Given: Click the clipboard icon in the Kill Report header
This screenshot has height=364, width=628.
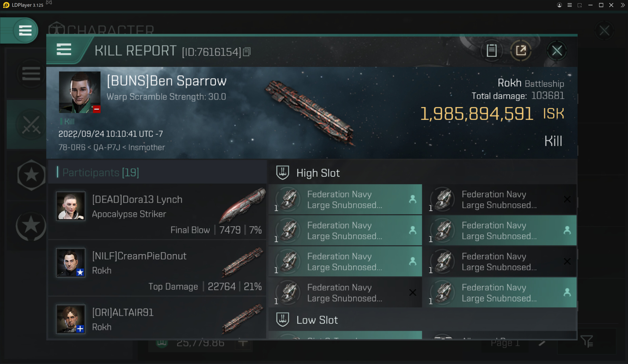Looking at the screenshot, I should (491, 51).
